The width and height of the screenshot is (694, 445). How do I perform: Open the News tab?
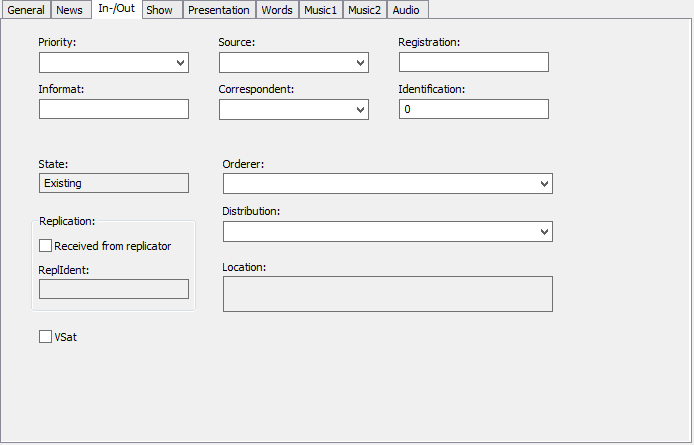click(x=70, y=10)
